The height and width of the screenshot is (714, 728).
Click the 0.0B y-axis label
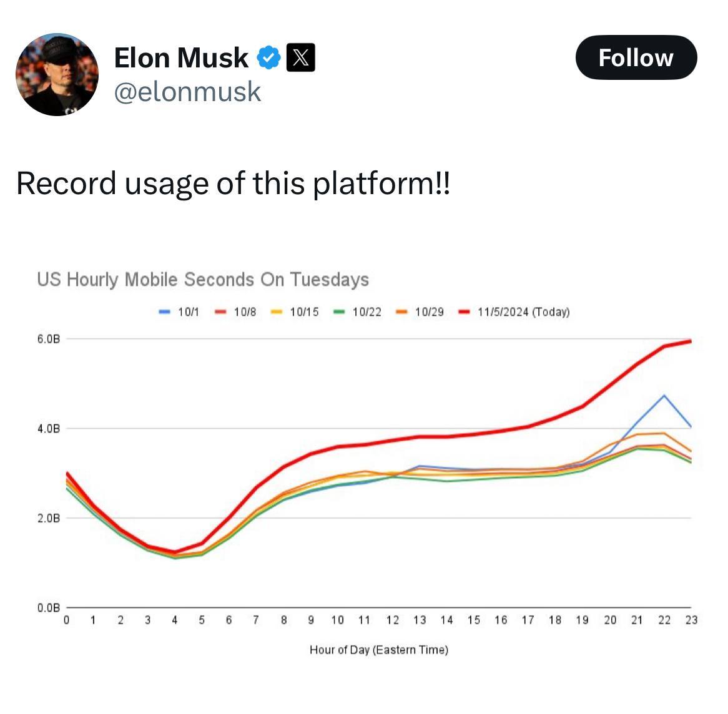[48, 607]
